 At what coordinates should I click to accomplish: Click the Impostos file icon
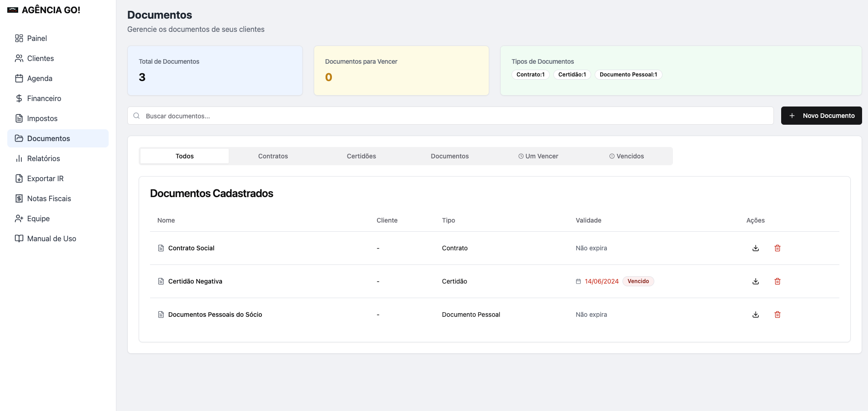(19, 118)
